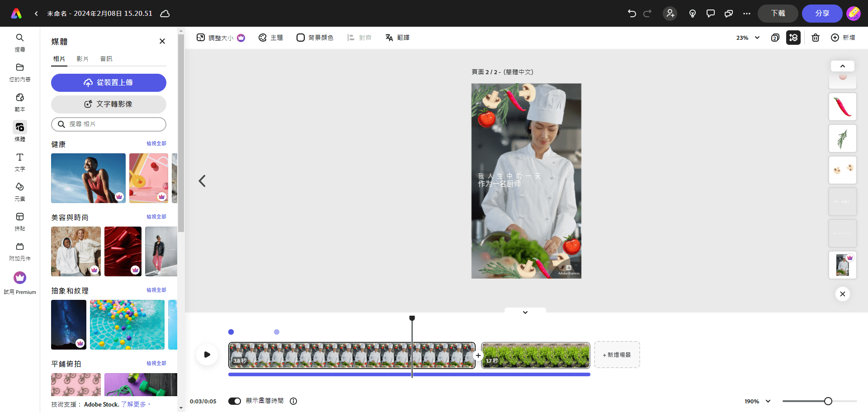Open the Search sidebar panel

pos(20,43)
